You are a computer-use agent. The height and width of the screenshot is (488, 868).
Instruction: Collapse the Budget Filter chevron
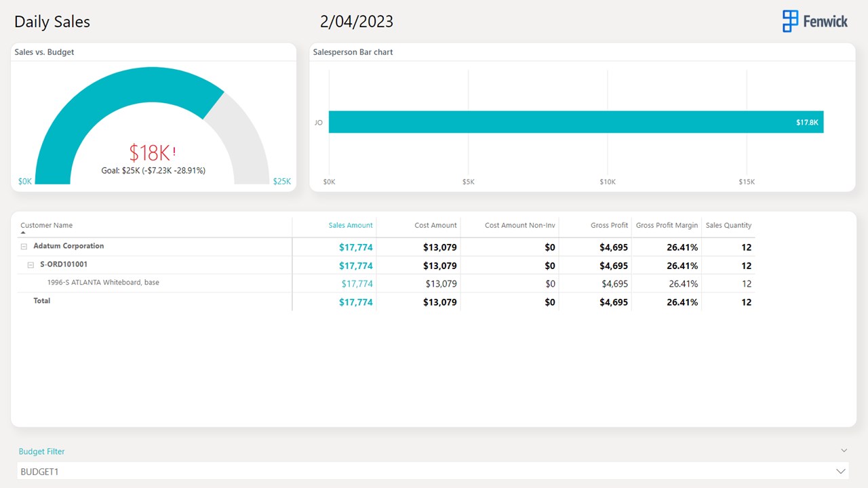[844, 451]
